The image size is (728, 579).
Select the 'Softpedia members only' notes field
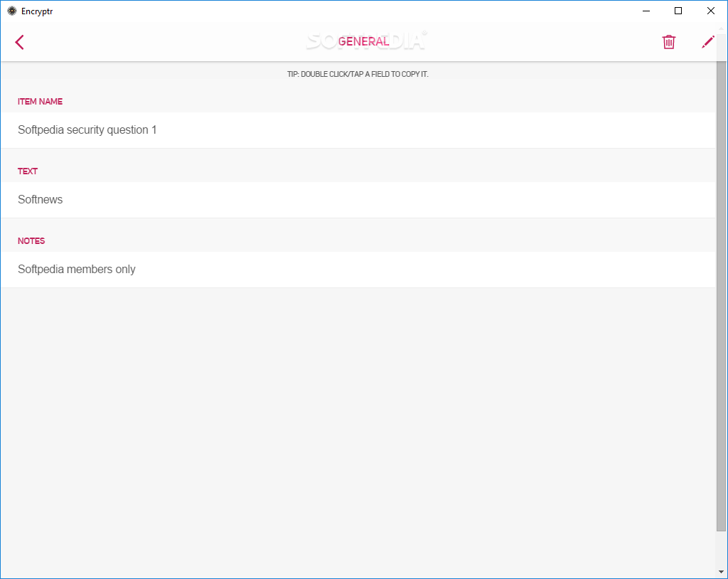[x=358, y=270]
